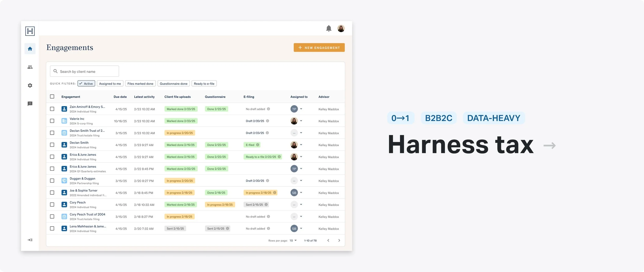The height and width of the screenshot is (272, 644).
Task: Open assignee dropdown for Lena Malkhasian row
Action: click(301, 228)
